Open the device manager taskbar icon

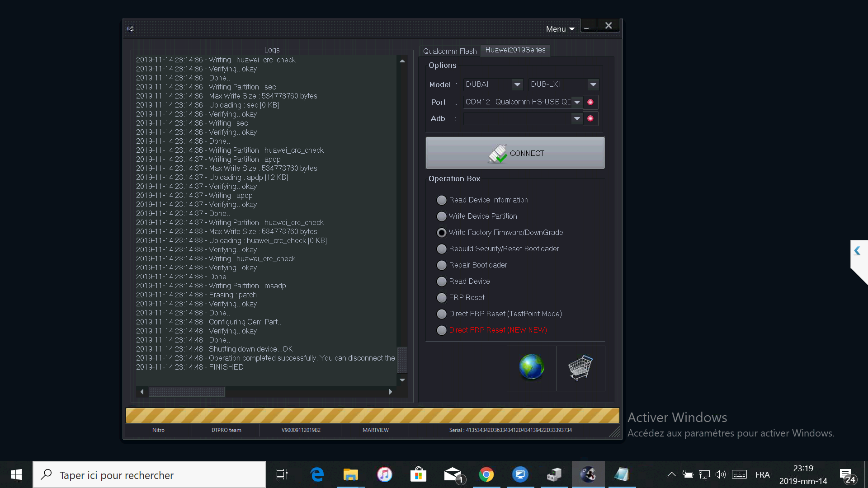click(554, 474)
